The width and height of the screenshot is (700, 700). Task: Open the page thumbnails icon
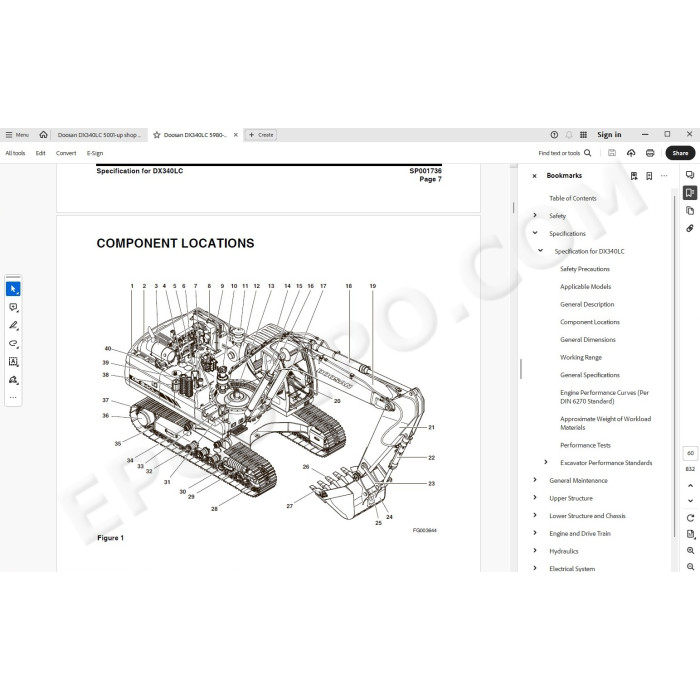pos(690,210)
